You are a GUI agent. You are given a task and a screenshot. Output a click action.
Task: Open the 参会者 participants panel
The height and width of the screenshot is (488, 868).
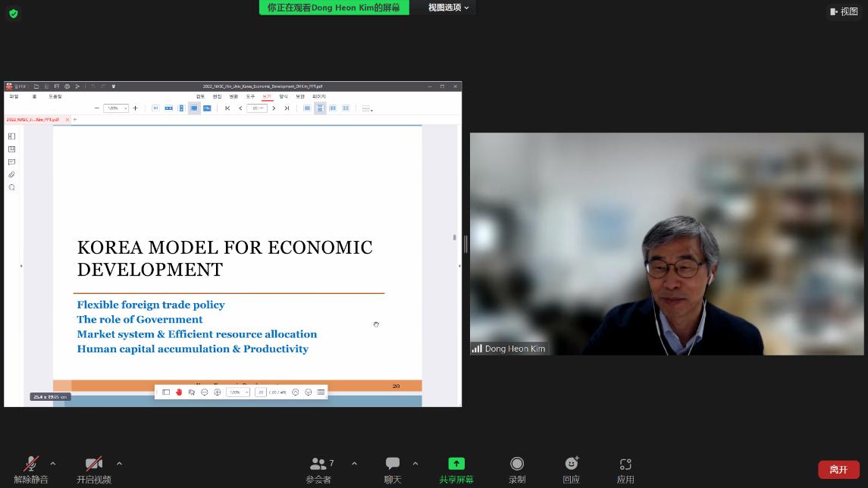coord(318,469)
